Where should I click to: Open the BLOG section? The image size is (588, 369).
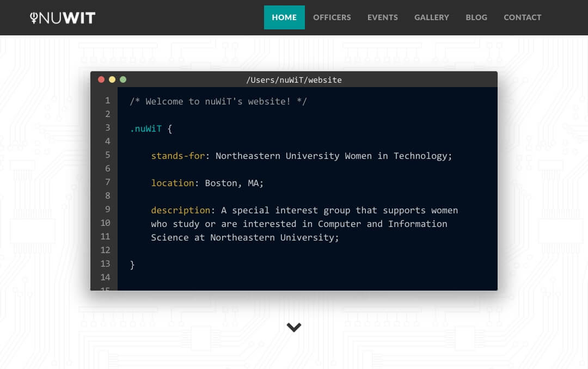point(476,17)
